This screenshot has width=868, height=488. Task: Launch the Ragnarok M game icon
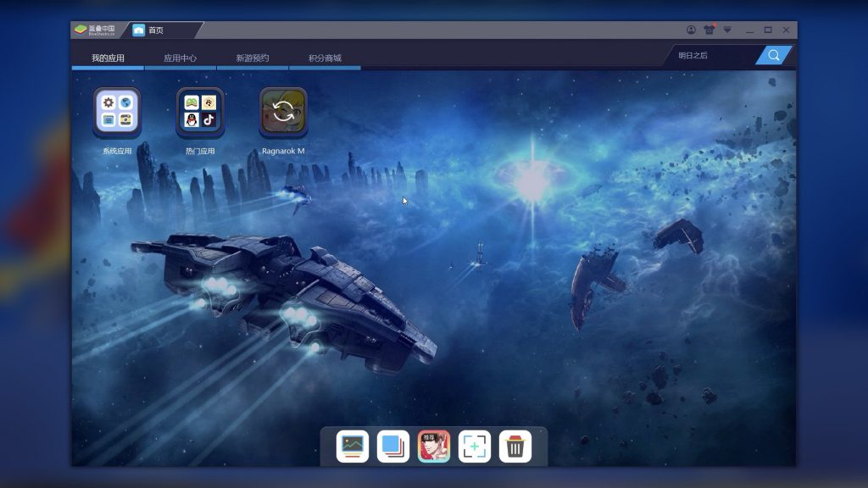tap(283, 112)
